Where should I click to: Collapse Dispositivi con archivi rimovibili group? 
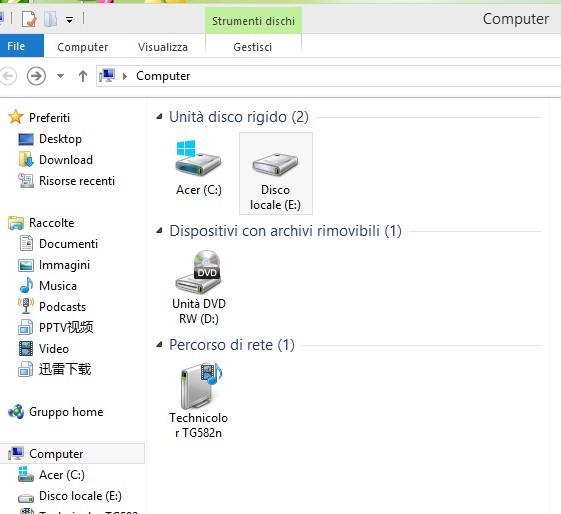tap(160, 231)
